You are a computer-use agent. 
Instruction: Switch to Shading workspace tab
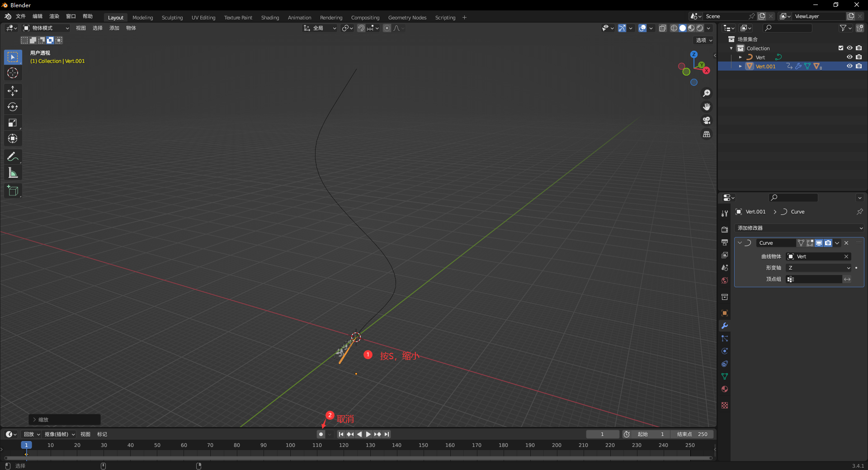(x=270, y=18)
